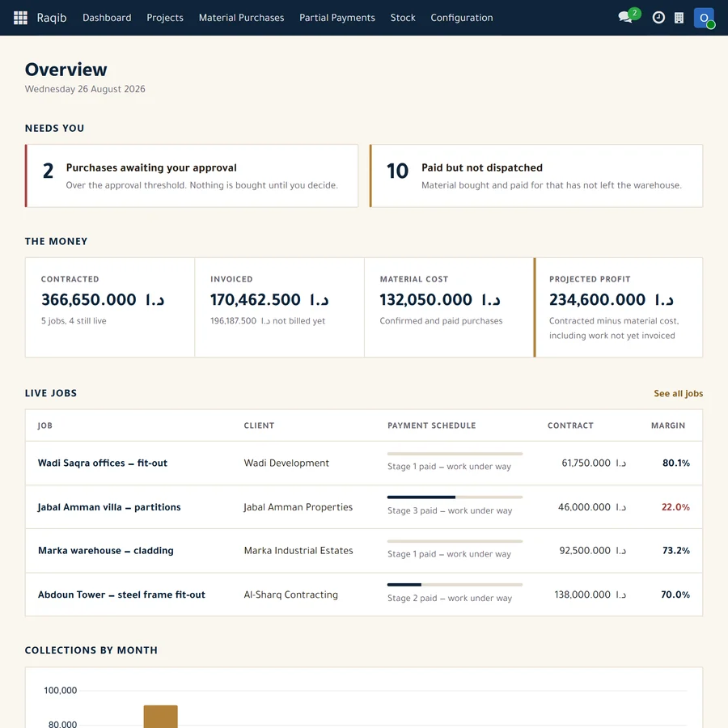The height and width of the screenshot is (728, 728).
Task: Open the Configuration menu
Action: click(x=462, y=18)
